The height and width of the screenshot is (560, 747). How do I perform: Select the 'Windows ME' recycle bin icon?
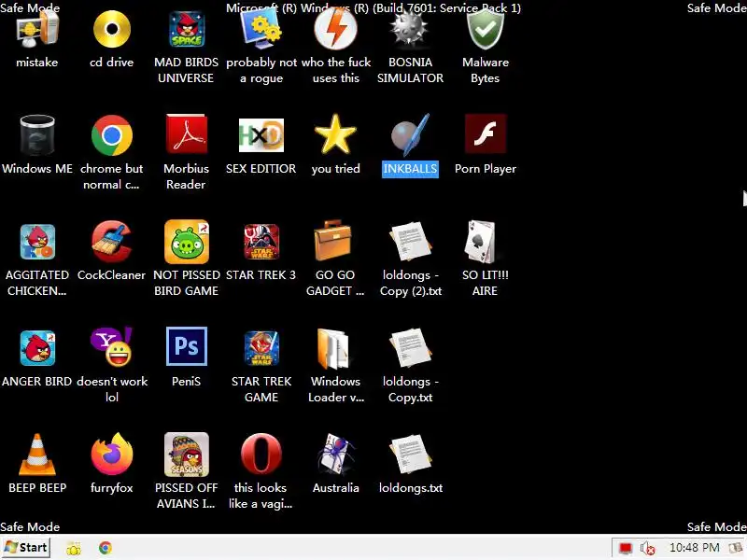tap(37, 135)
